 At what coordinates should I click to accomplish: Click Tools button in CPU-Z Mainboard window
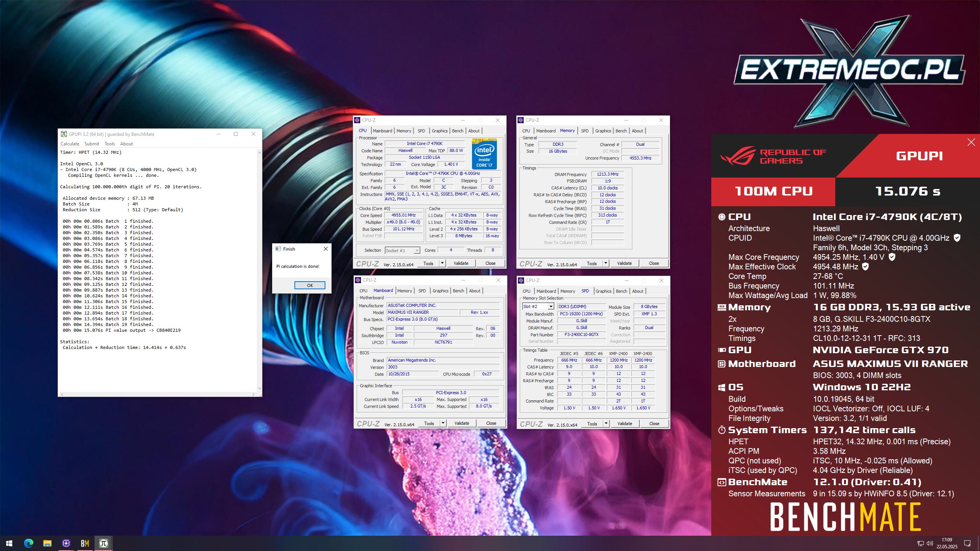[429, 423]
